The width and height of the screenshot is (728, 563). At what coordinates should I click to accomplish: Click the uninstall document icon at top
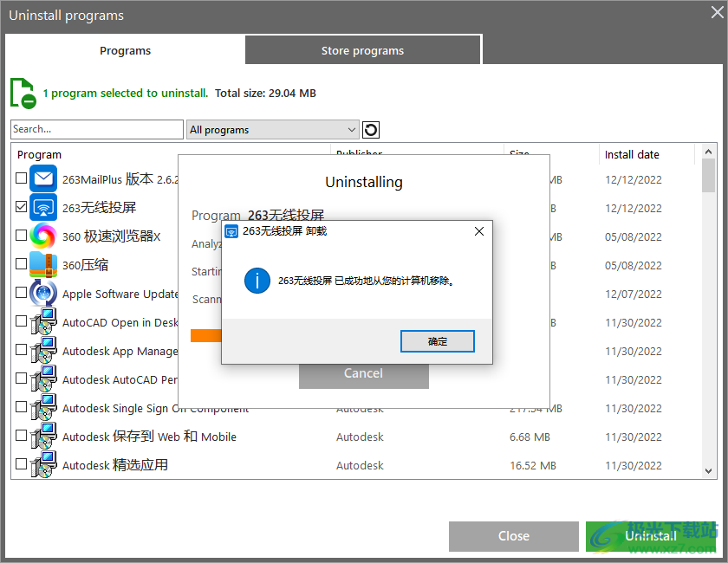[23, 94]
